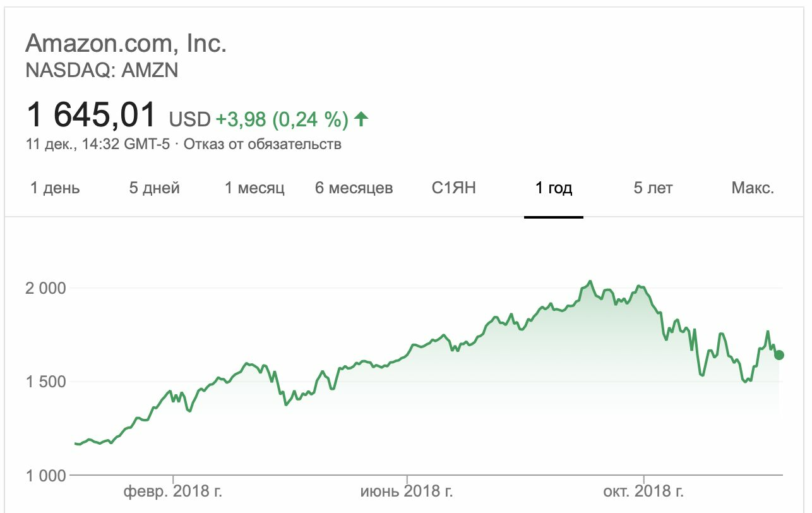Screen dimensions: 812x513
Task: Click the green up arrow icon
Action: pyautogui.click(x=361, y=119)
